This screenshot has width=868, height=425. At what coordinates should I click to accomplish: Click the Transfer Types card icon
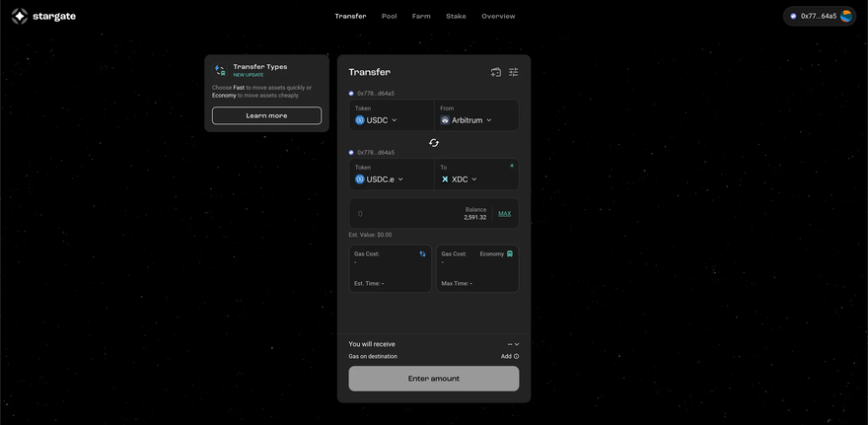pos(220,70)
